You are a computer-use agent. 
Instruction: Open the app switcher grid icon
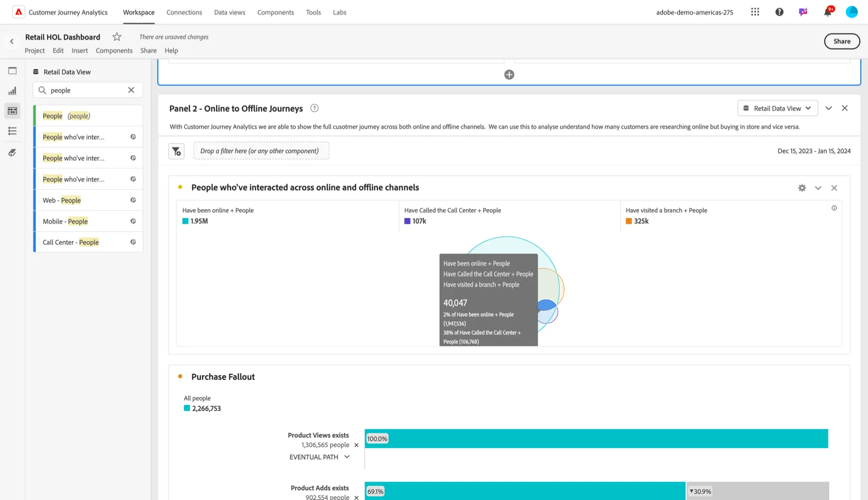click(x=755, y=12)
